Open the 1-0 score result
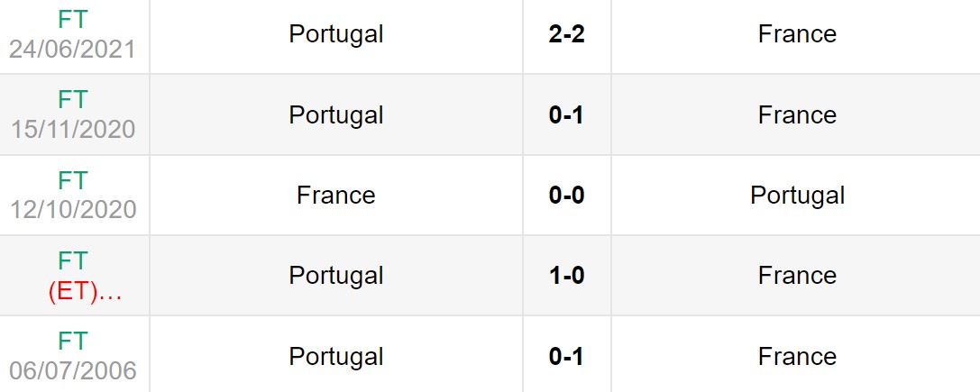This screenshot has height=392, width=980. click(566, 276)
